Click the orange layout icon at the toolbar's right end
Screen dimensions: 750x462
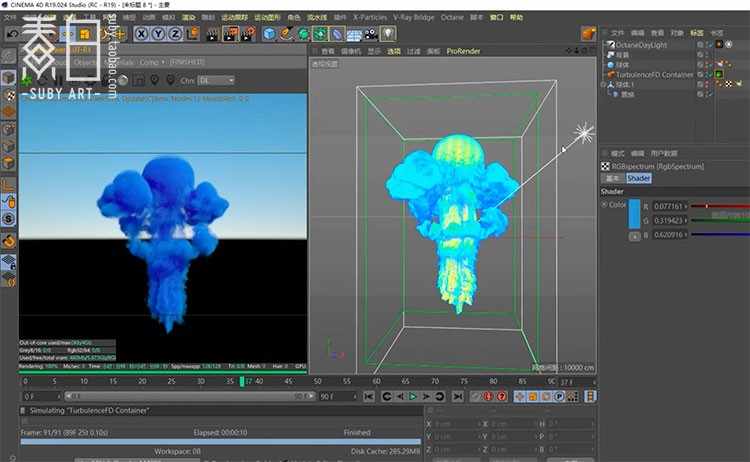[x=588, y=33]
